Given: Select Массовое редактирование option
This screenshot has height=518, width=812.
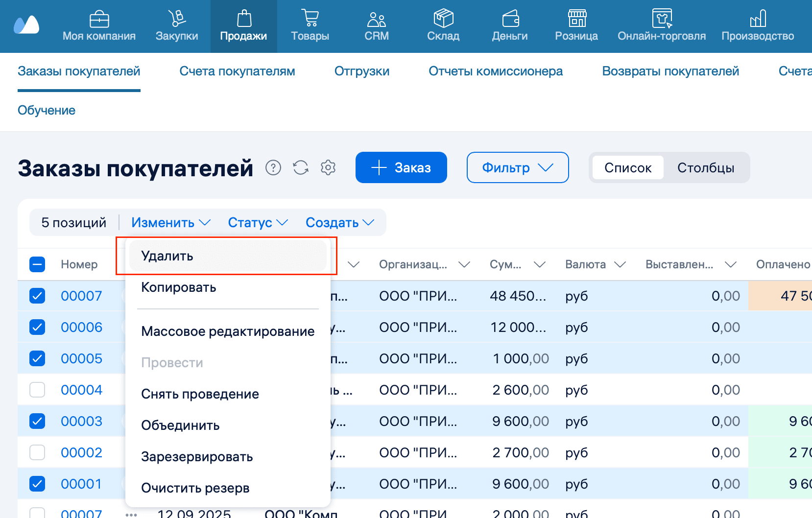Looking at the screenshot, I should pyautogui.click(x=228, y=331).
